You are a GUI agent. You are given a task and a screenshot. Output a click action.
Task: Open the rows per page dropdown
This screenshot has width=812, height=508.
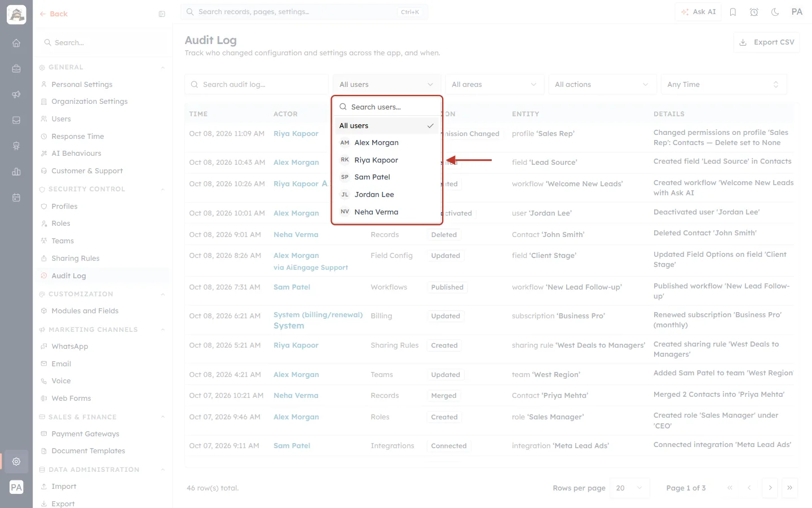(x=629, y=488)
